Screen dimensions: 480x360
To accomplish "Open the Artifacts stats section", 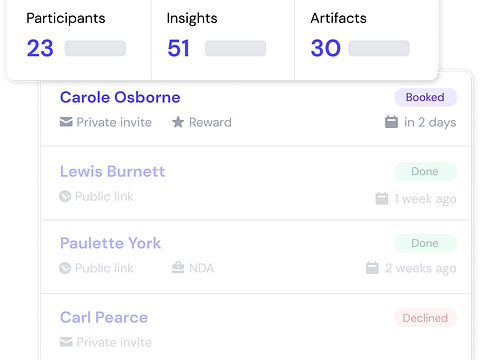I will pyautogui.click(x=366, y=37).
